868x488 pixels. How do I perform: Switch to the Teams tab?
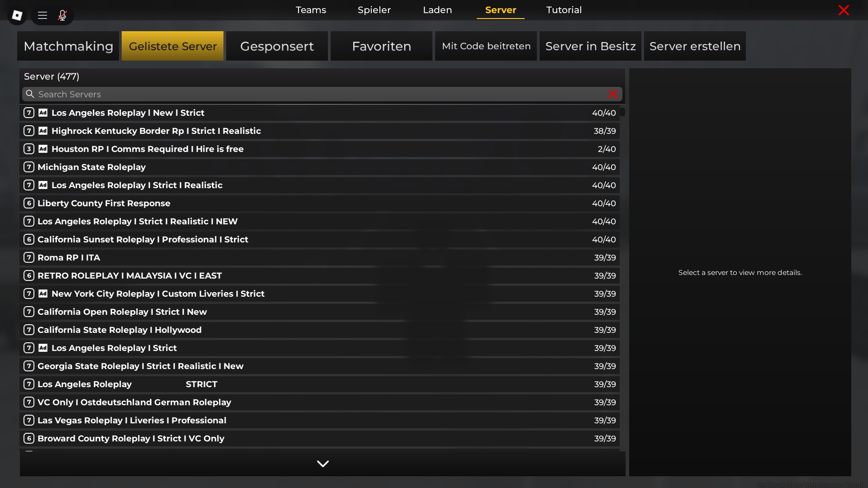[311, 10]
